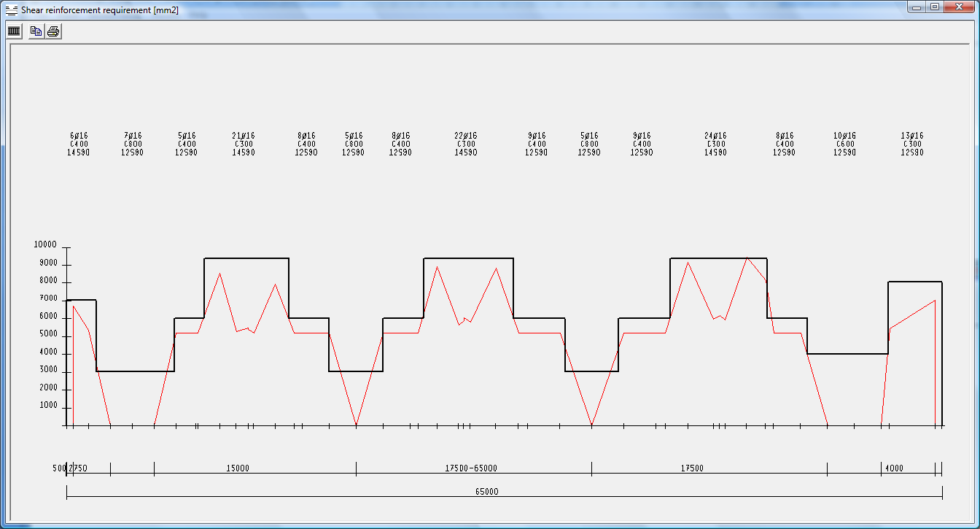Screen dimensions: 980x529
Task: Copy the diagram with the copy icon
Action: (36, 31)
